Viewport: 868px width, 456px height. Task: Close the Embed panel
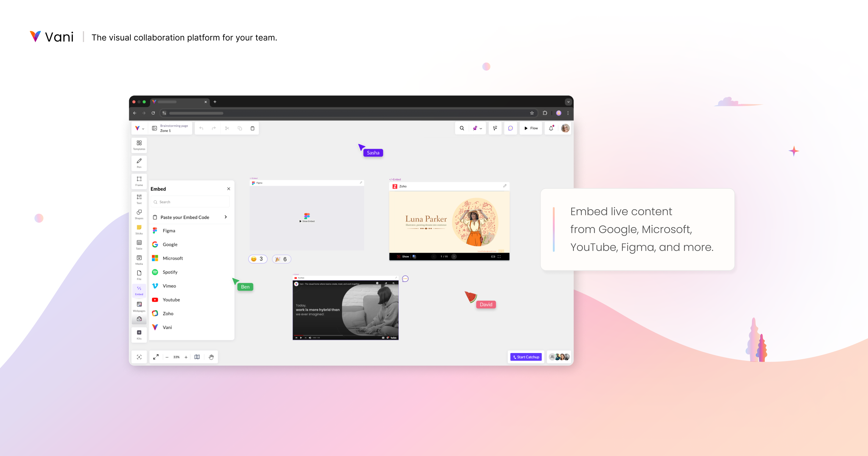pyautogui.click(x=228, y=189)
